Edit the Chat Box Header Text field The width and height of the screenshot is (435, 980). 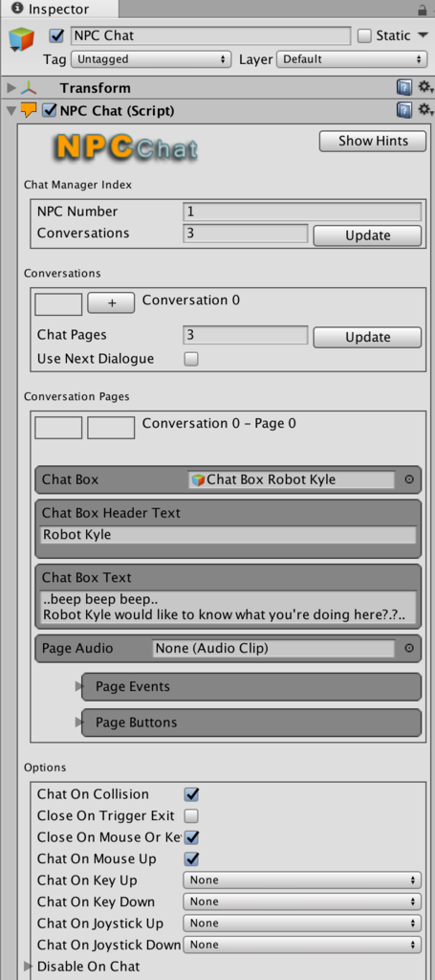click(228, 535)
